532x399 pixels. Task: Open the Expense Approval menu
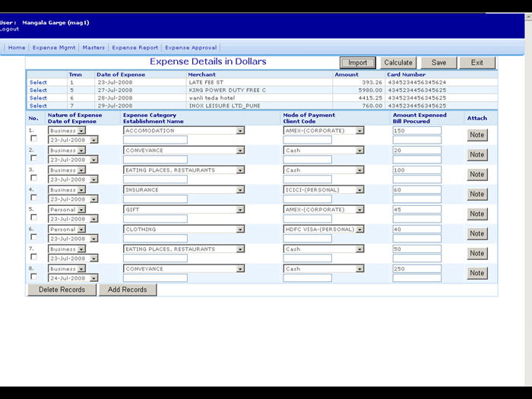pos(191,47)
